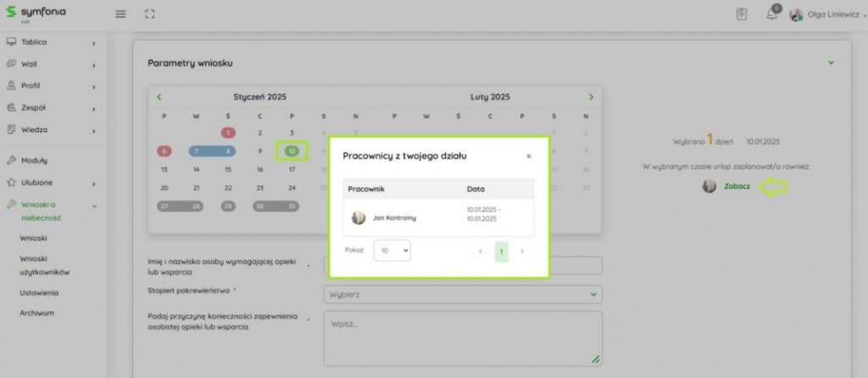
Task: Toggle fullscreen mode icon
Action: pyautogui.click(x=150, y=14)
